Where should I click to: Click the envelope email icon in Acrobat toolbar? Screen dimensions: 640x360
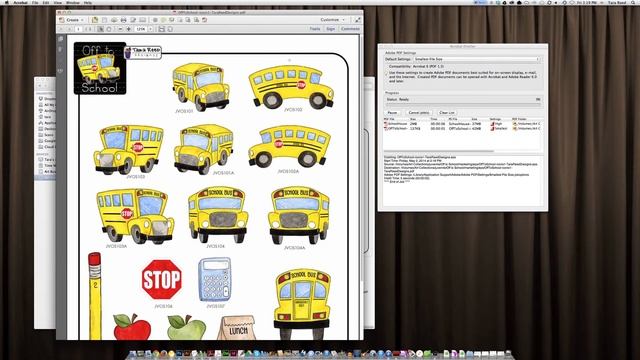142,20
